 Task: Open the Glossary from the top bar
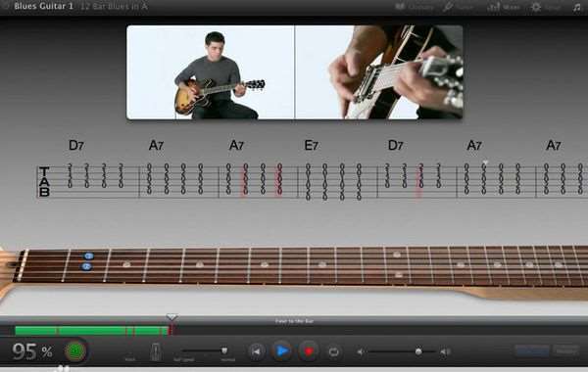[414, 7]
